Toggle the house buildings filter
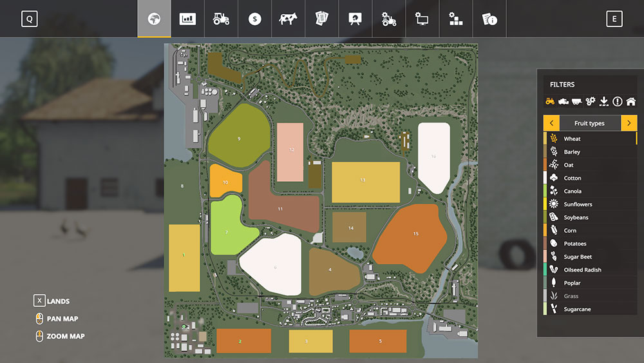644x363 pixels. coord(631,101)
